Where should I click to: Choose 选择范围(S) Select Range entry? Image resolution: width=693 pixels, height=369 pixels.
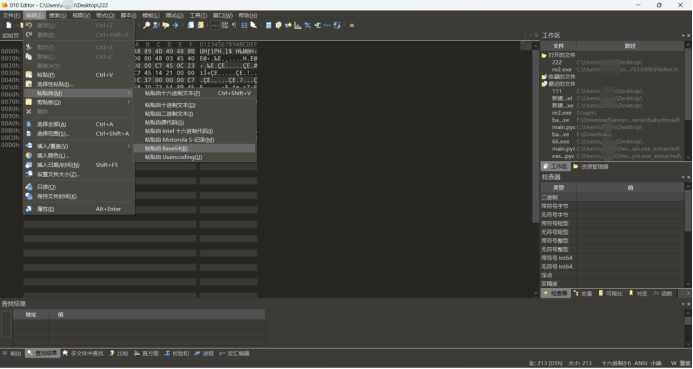[x=79, y=133]
